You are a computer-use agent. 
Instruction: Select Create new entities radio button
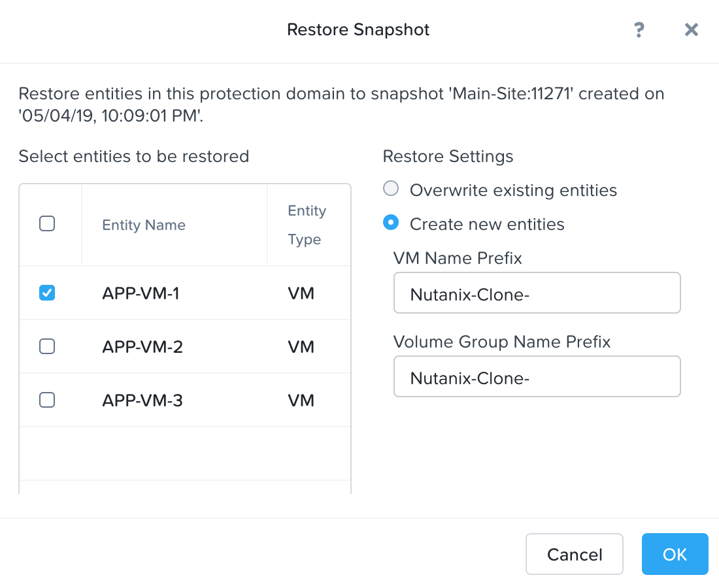click(390, 223)
